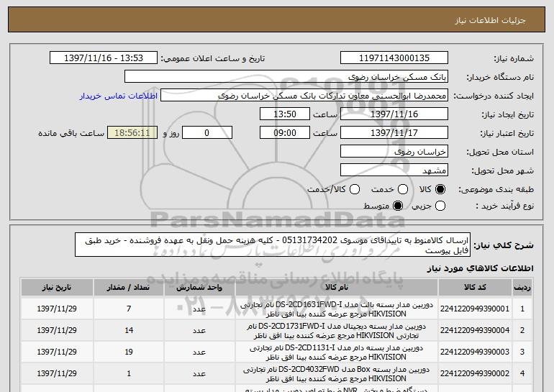The height and width of the screenshot is (392, 554).
Task: Click the نام کالا column header
Action: tap(337, 288)
